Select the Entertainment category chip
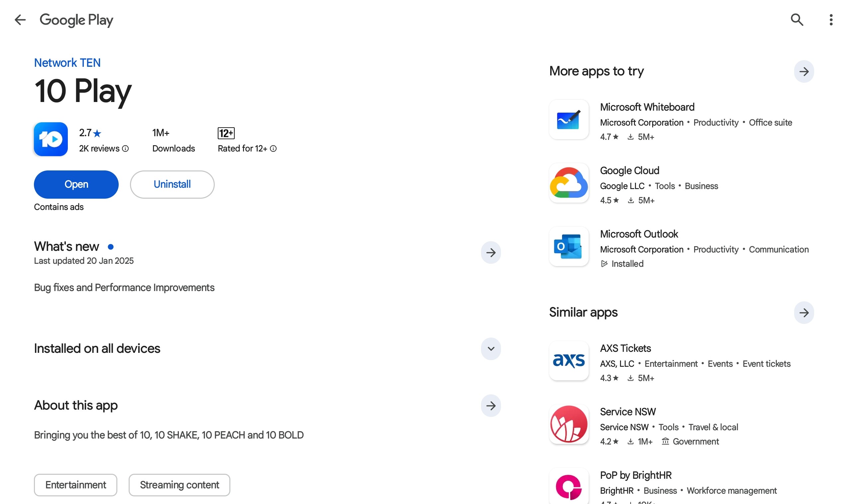Screen dimensions: 851x504 [x=75, y=485]
